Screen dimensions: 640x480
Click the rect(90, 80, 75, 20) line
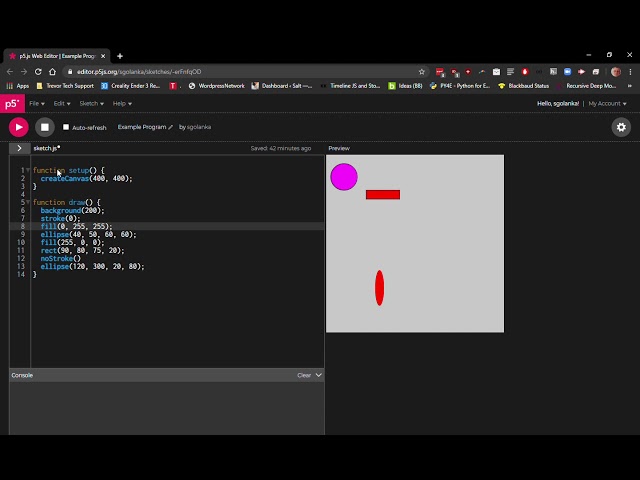tap(82, 250)
